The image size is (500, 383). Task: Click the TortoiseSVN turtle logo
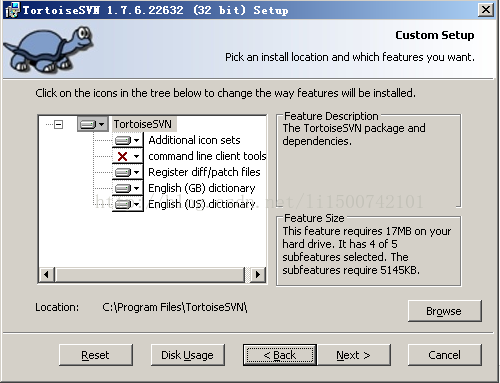pos(48,50)
